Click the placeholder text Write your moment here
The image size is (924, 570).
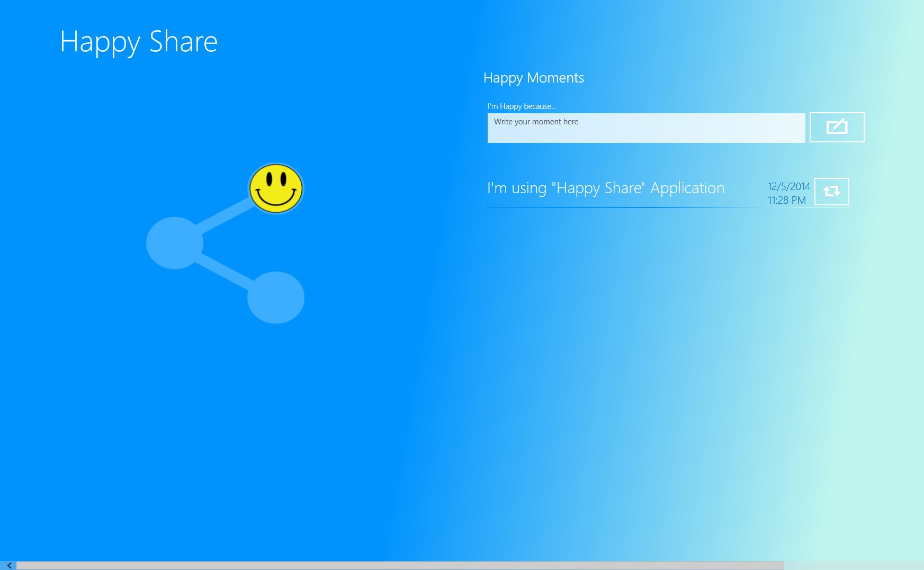tap(536, 122)
